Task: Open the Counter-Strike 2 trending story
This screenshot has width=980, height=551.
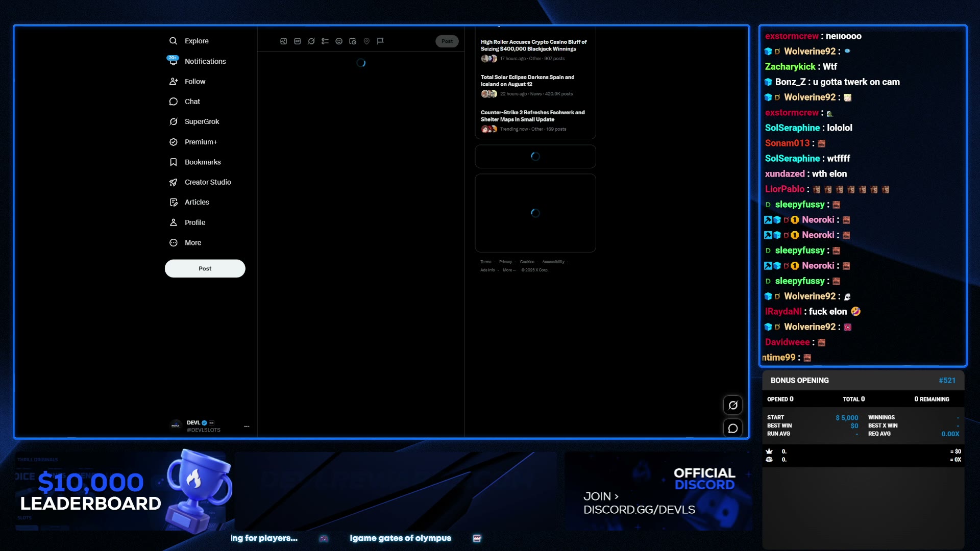Action: pyautogui.click(x=532, y=116)
